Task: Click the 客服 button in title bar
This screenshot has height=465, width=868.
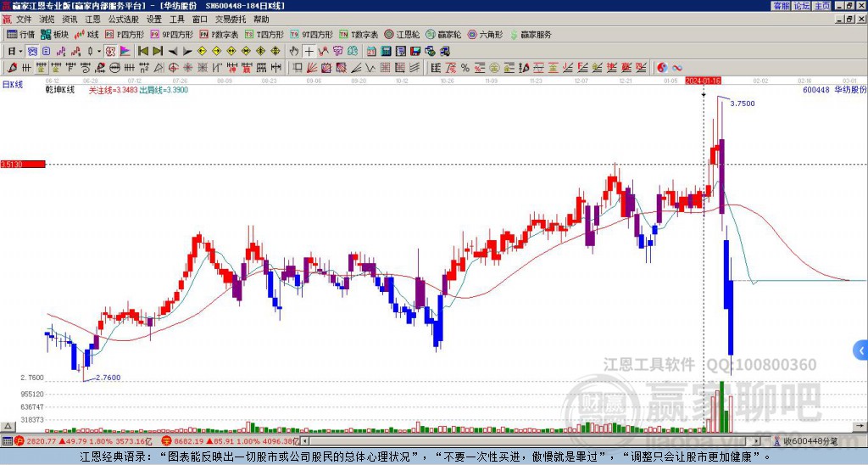Action: 782,6
